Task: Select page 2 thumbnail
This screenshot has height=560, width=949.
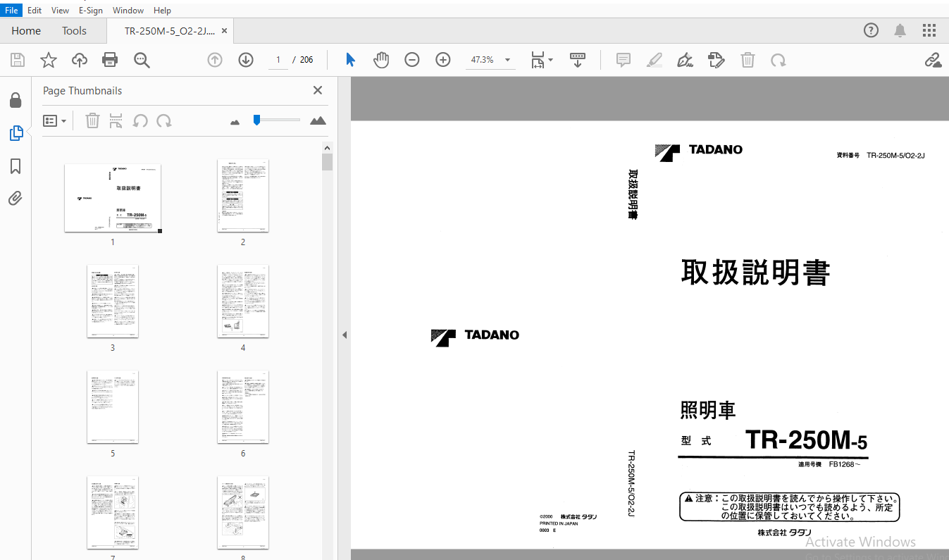Action: (243, 196)
